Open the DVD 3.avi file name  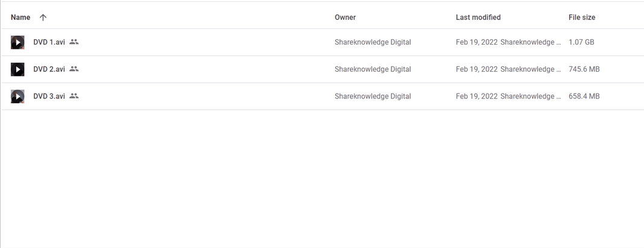[49, 97]
